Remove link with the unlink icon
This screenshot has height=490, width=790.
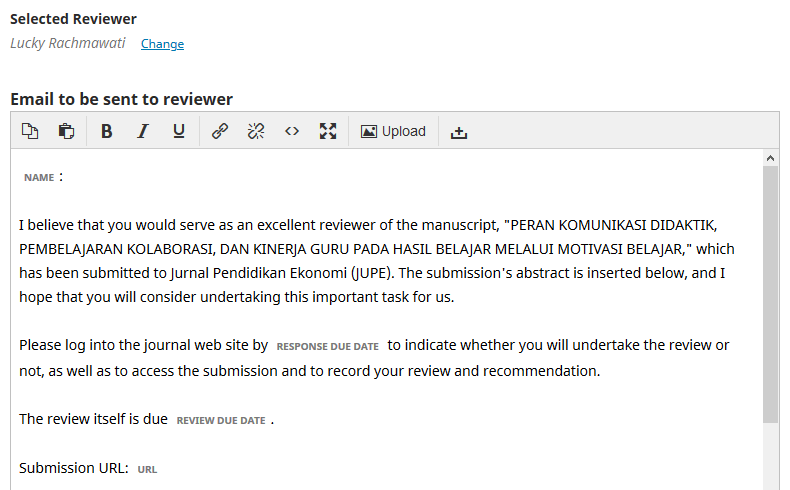[x=256, y=131]
